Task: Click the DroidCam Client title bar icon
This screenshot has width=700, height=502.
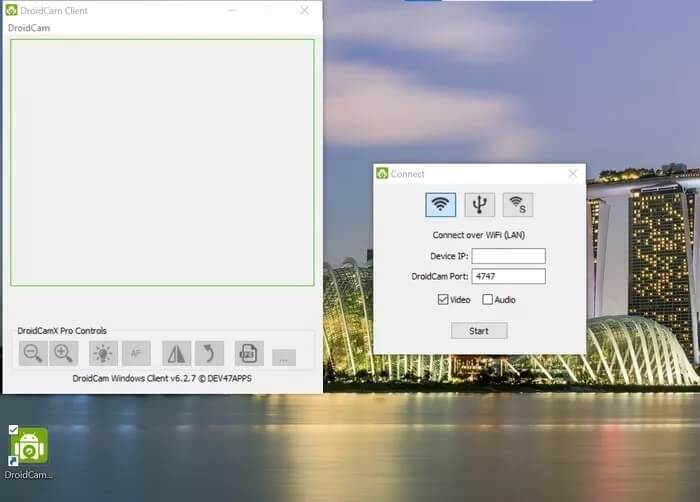Action: [x=12, y=10]
